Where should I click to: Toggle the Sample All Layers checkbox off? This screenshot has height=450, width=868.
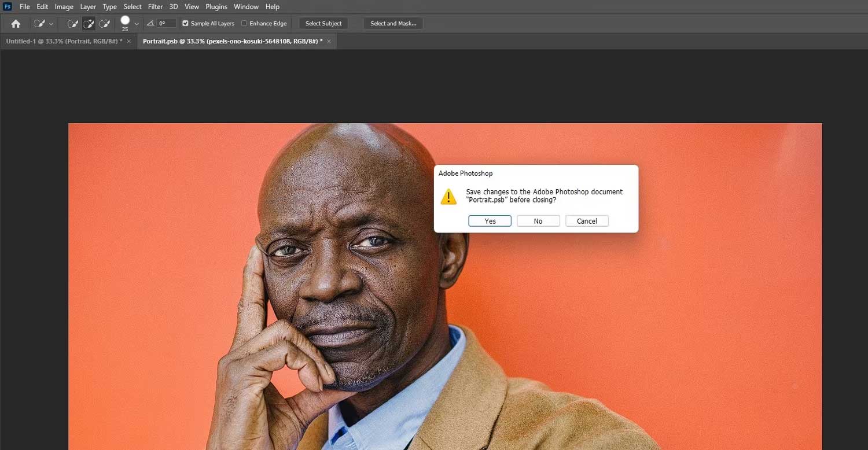[185, 23]
